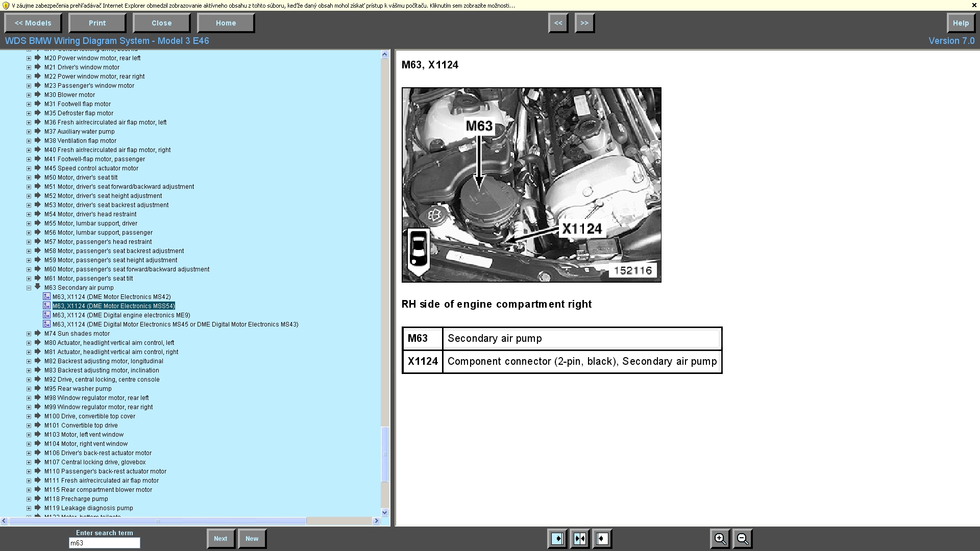Split the tree and content panels equally
This screenshot has height=551, width=980.
click(x=580, y=539)
